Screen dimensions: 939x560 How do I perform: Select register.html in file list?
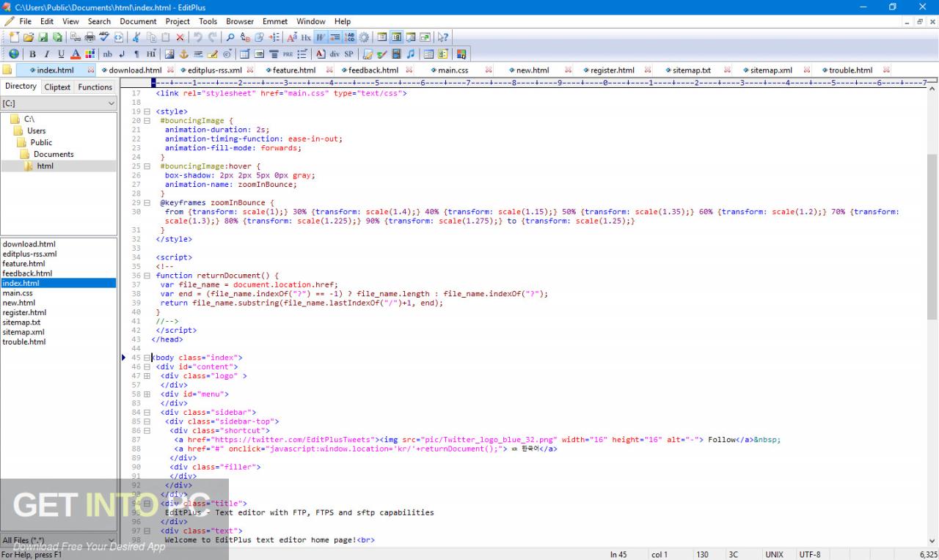pos(24,312)
